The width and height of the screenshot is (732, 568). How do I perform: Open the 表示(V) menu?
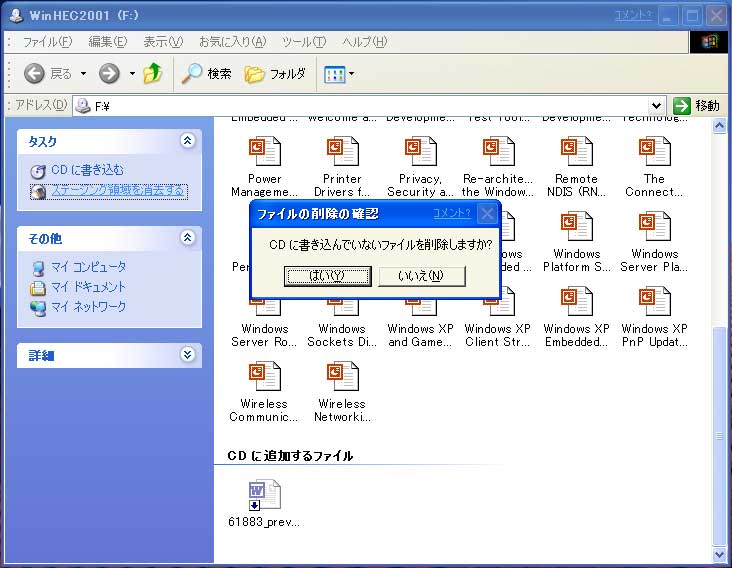tap(163, 42)
